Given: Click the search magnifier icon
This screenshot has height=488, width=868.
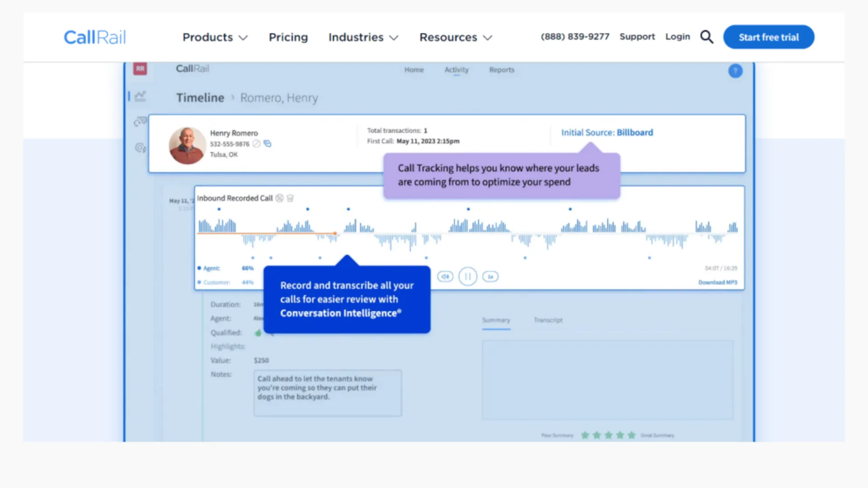Looking at the screenshot, I should point(707,37).
